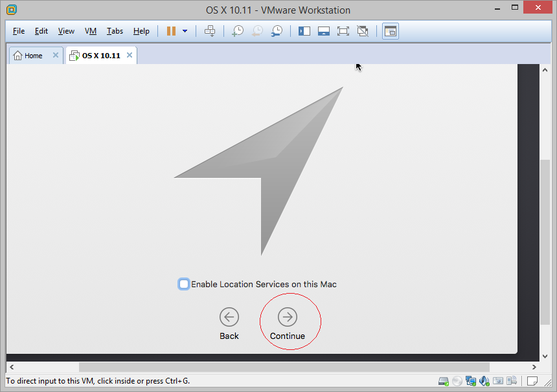Screen dimensions: 557x392
Task: Open the Help menu
Action: pyautogui.click(x=141, y=31)
